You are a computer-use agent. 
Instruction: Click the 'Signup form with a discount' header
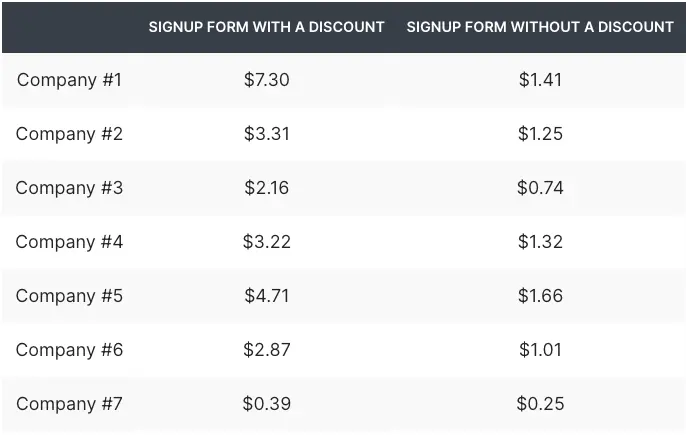[266, 27]
